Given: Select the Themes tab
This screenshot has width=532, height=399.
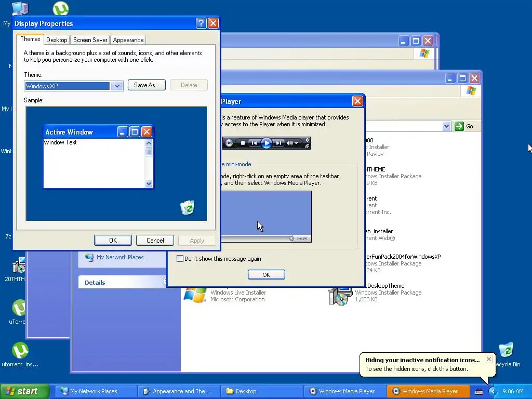Looking at the screenshot, I should 30,39.
